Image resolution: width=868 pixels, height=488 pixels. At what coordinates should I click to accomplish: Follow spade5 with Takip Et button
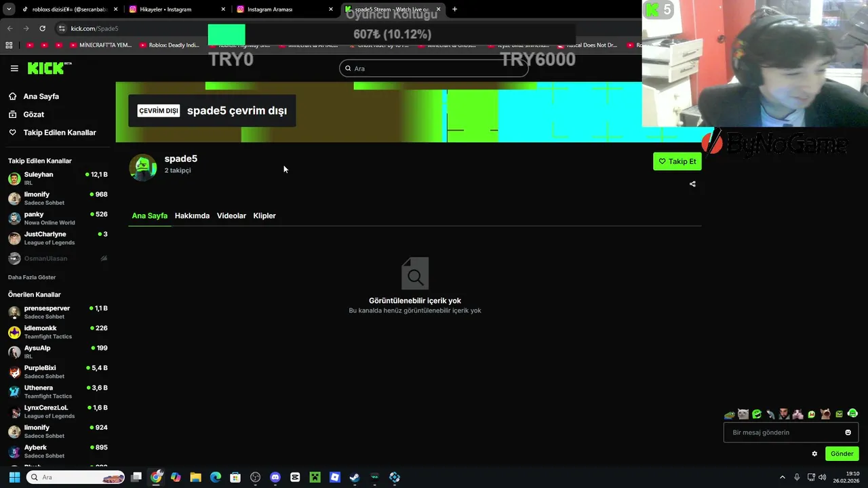click(x=677, y=161)
